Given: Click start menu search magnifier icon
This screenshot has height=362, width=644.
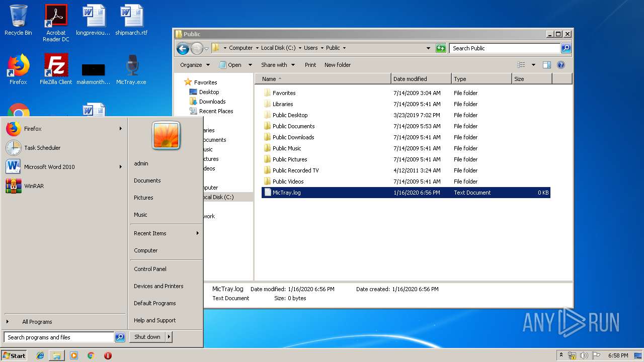Looking at the screenshot, I should click(x=120, y=337).
